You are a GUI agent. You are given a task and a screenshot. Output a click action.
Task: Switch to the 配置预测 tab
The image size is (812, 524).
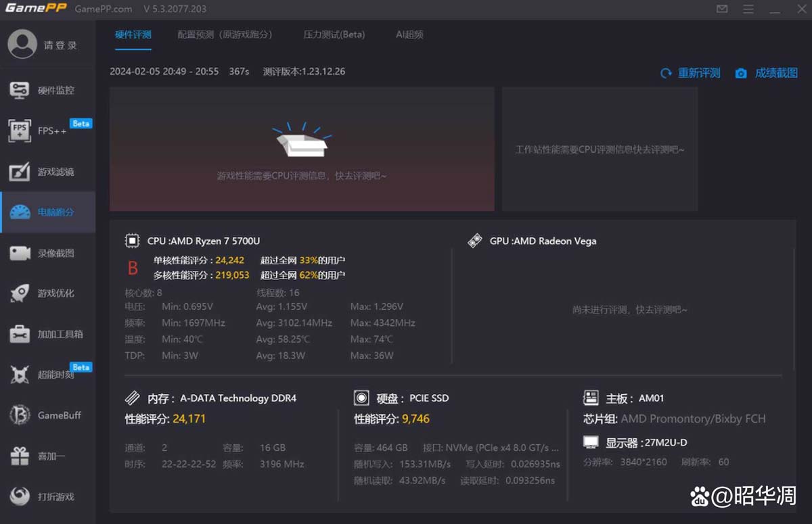click(x=225, y=34)
